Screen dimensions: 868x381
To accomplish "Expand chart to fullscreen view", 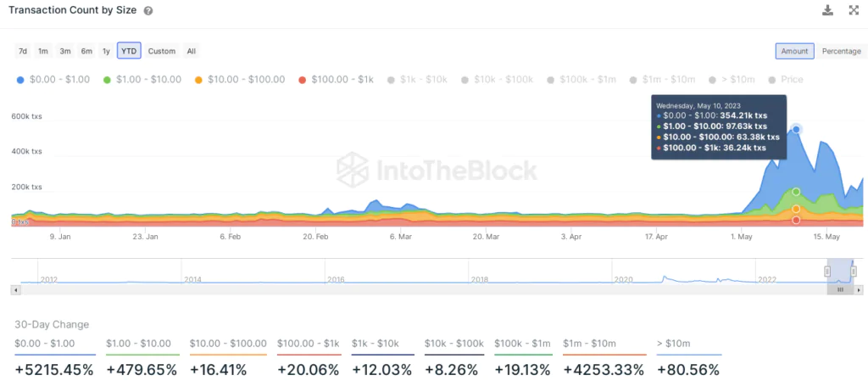I will tap(854, 10).
